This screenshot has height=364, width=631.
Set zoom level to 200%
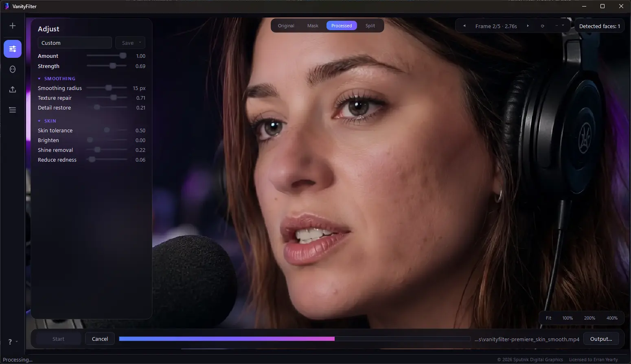pyautogui.click(x=589, y=318)
